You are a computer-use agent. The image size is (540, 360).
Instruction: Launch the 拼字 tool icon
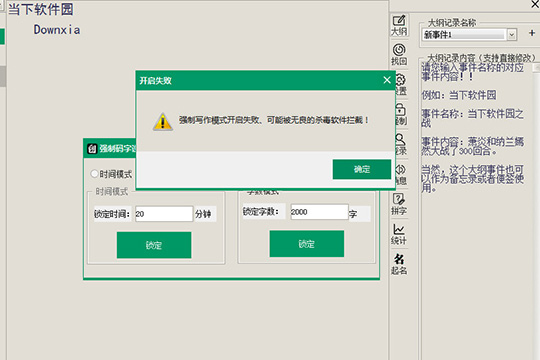pos(399,204)
